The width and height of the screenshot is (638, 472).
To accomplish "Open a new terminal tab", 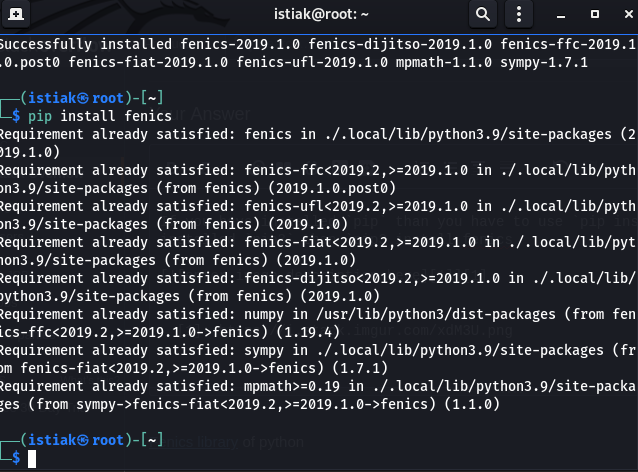I will click(18, 14).
